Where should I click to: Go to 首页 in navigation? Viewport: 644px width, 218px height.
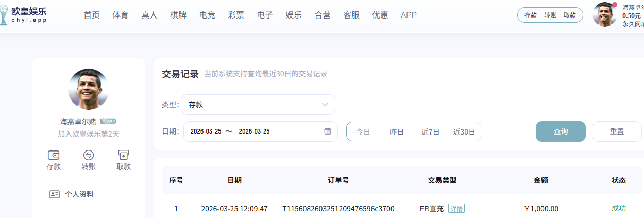pyautogui.click(x=92, y=15)
